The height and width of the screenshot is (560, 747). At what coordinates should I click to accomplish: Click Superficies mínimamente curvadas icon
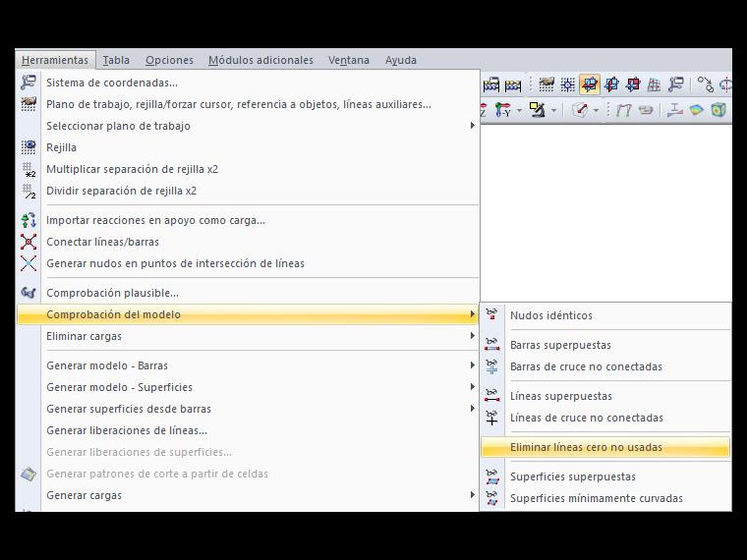492,498
